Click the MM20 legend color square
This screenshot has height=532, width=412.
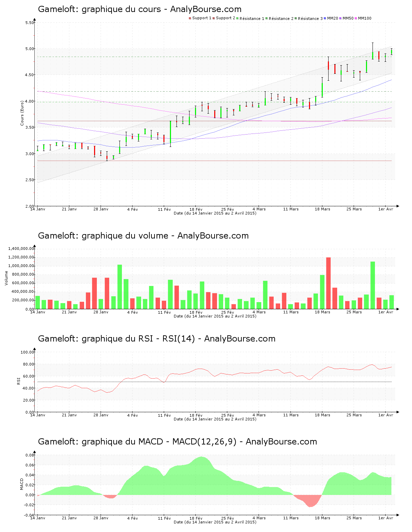pyautogui.click(x=325, y=18)
